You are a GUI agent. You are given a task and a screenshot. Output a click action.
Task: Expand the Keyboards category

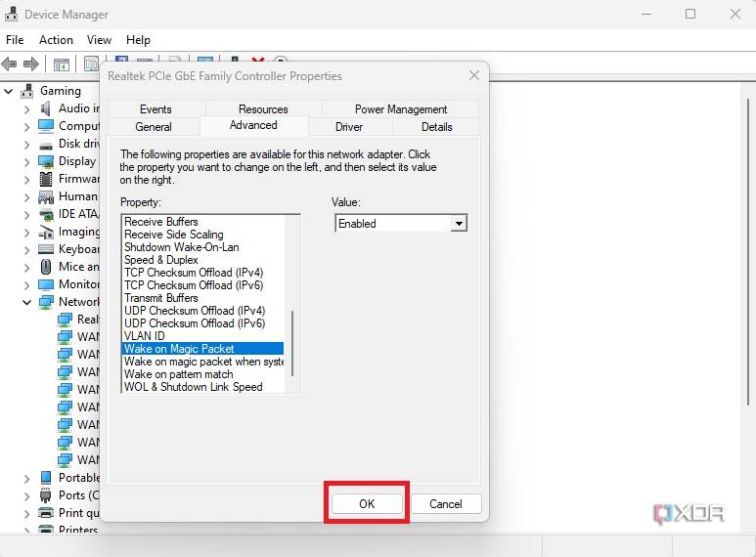[x=27, y=249]
